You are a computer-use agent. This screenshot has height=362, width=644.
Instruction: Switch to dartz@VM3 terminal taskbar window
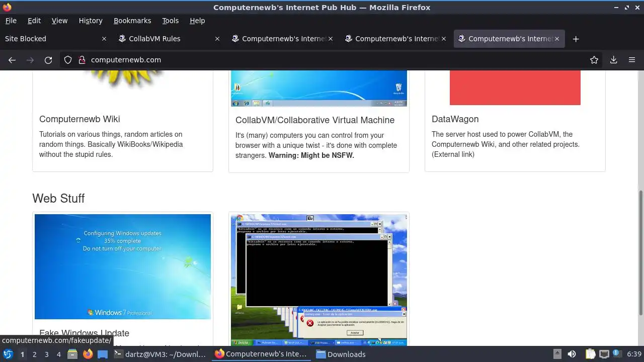(x=160, y=354)
